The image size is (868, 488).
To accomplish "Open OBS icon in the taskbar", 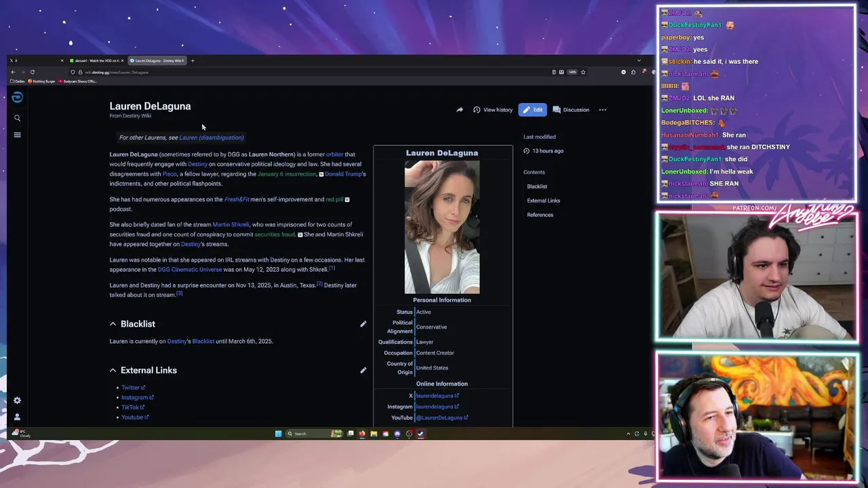I will [x=409, y=434].
